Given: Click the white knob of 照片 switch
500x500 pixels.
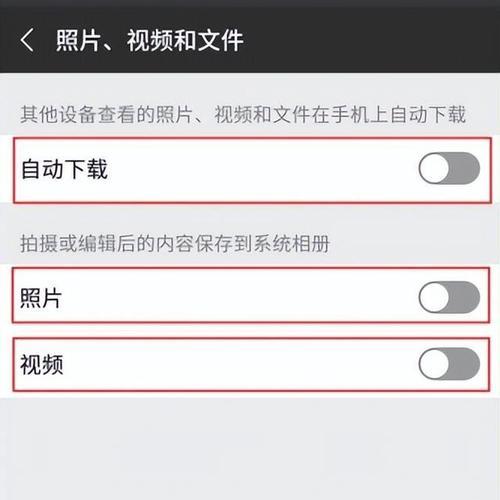Looking at the screenshot, I should [x=434, y=297].
